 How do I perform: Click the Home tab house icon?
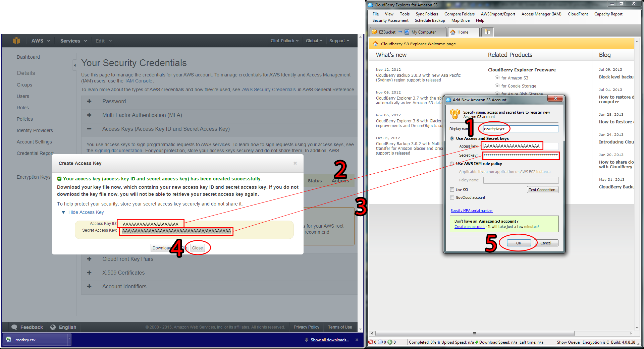coord(453,32)
